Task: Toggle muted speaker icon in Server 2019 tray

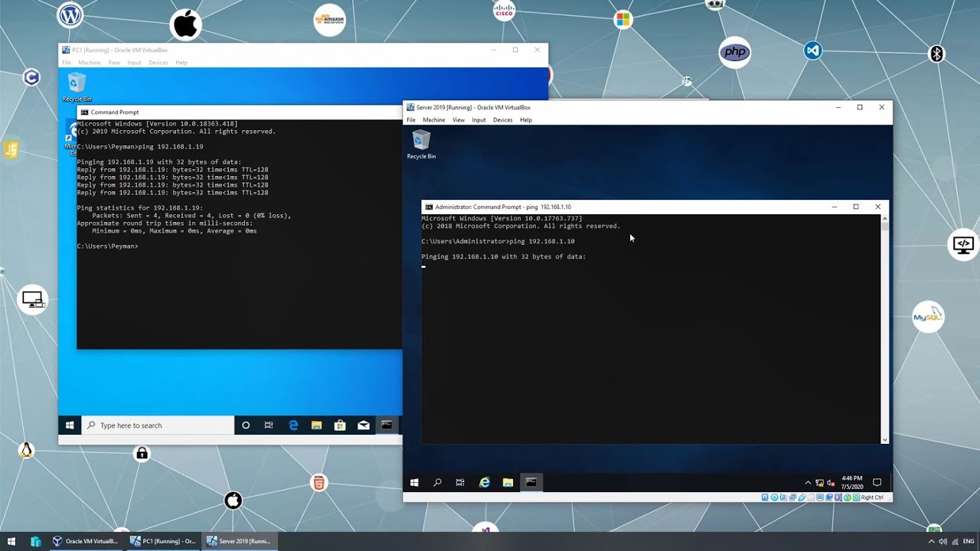Action: click(831, 483)
